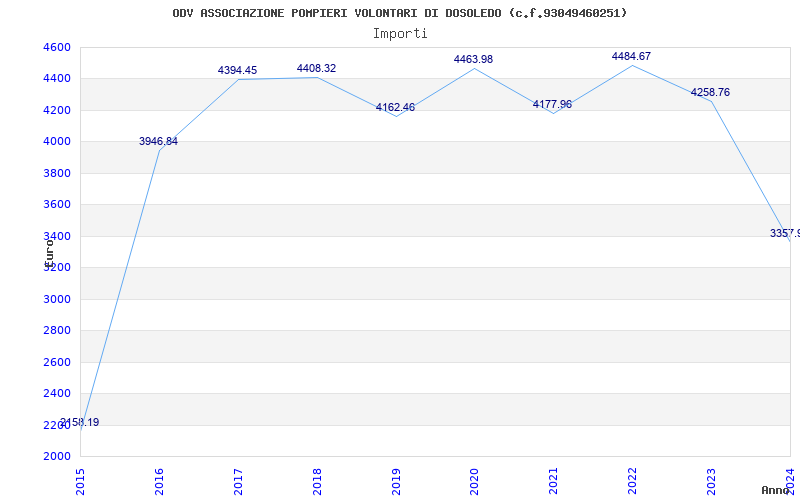Image resolution: width=800 pixels, height=500 pixels.
Task: Select the 3946.84 data label for 2016
Action: [x=158, y=141]
